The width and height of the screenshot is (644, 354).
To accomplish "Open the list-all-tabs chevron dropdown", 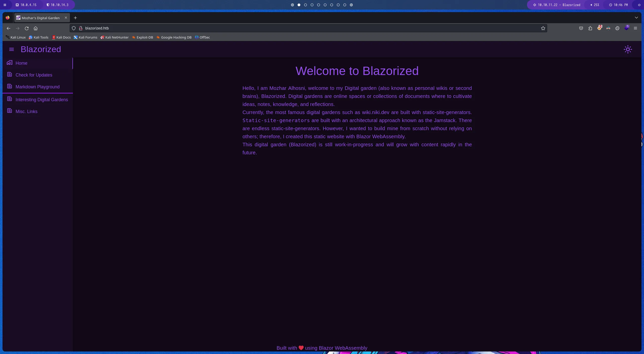I will [x=636, y=18].
